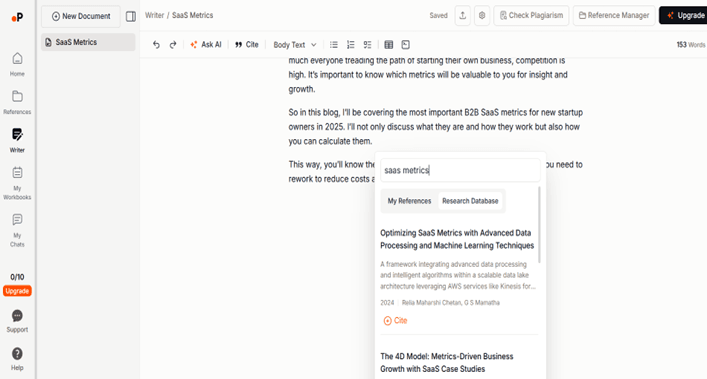Open the References sidebar section
This screenshot has width=707, height=379.
click(x=17, y=102)
